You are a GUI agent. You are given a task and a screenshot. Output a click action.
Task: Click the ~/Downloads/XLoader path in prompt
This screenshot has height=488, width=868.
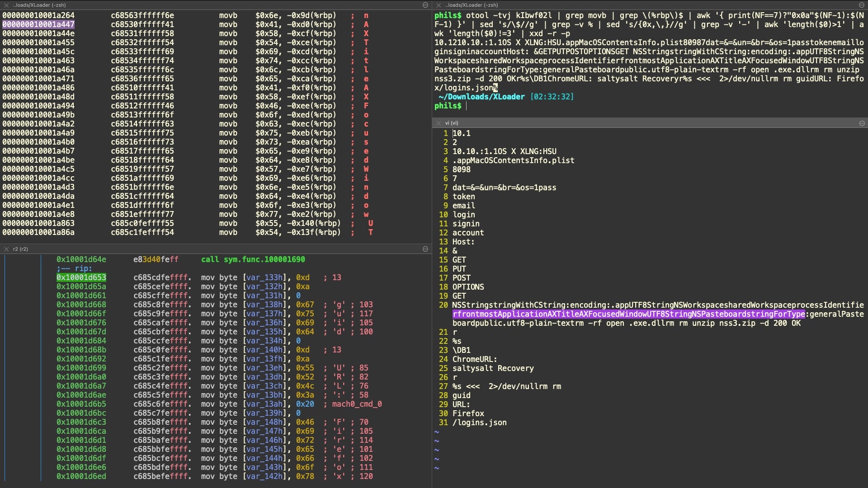(481, 97)
